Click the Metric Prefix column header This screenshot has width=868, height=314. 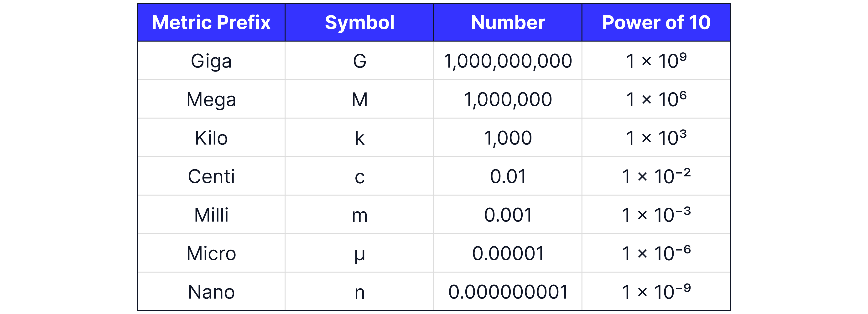[x=211, y=23]
